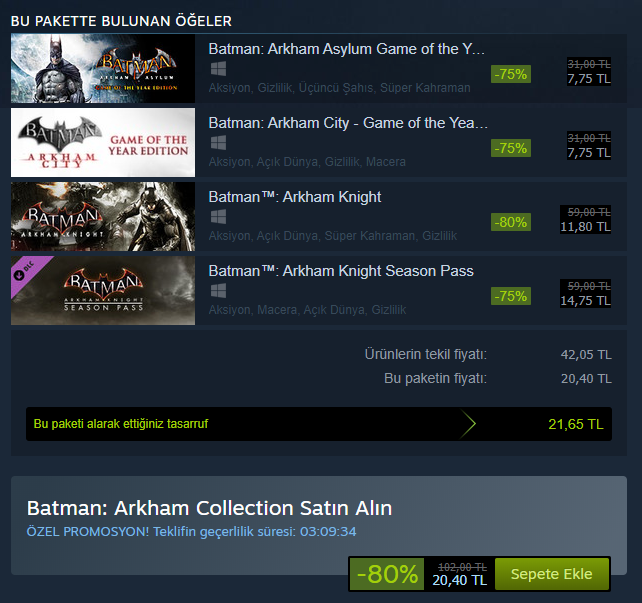Click the 14,75 TL Season Pass price

(588, 302)
